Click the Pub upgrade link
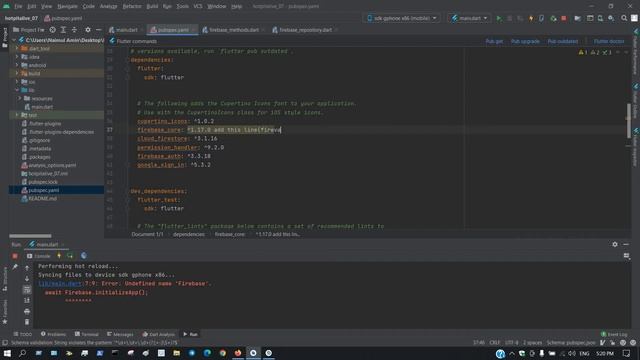Viewport: 640px width, 360px height. (525, 41)
